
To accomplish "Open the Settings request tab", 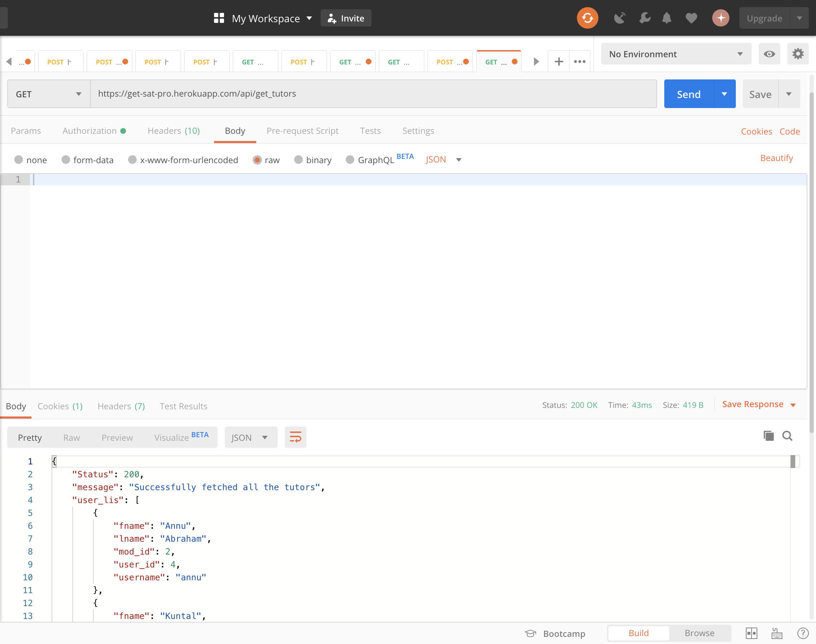I will point(418,131).
